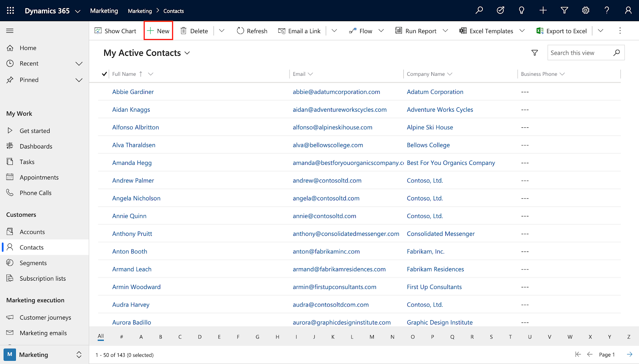This screenshot has width=639, height=364.
Task: Click the magnifier icon in Search this view box
Action: 617,53
